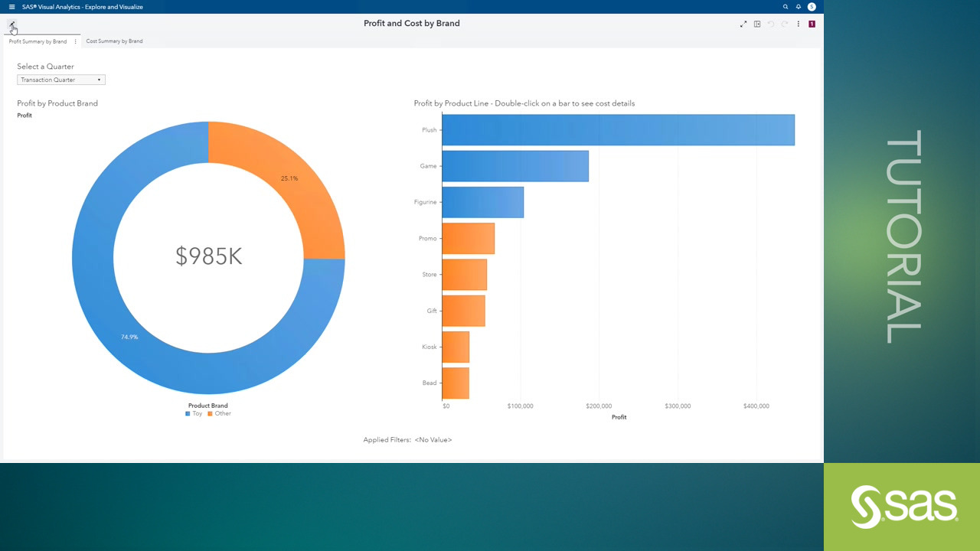The width and height of the screenshot is (980, 551).
Task: Click the Game profit bar
Action: point(514,166)
